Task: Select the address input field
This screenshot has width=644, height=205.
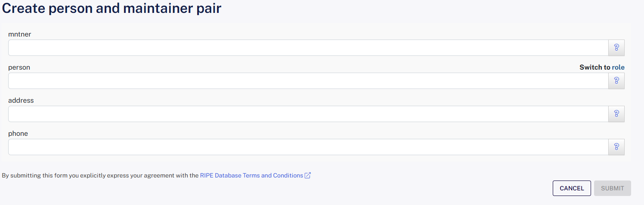Action: point(308,114)
